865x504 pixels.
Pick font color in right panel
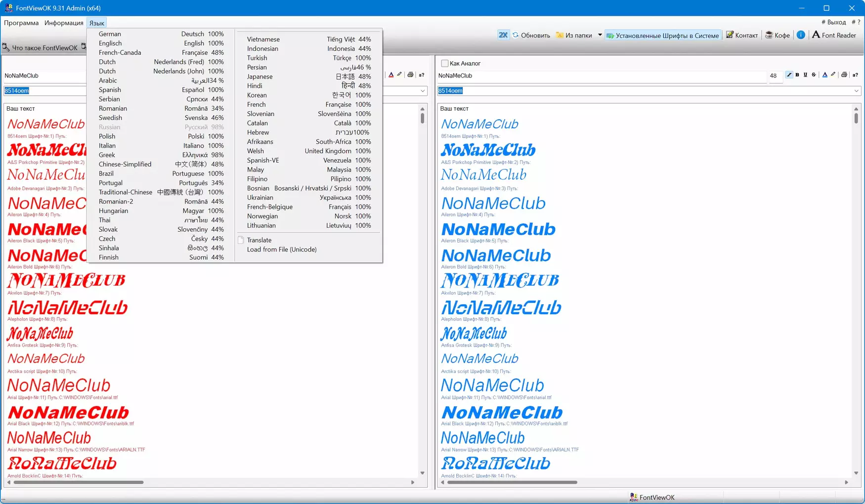pos(824,75)
